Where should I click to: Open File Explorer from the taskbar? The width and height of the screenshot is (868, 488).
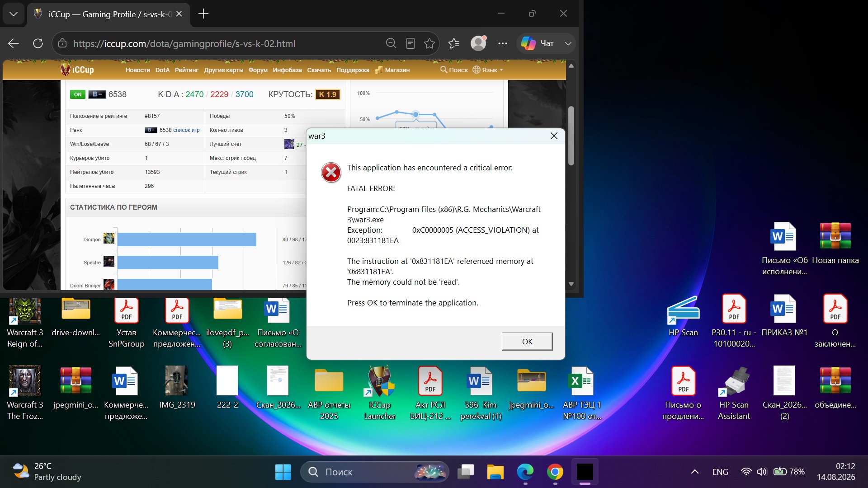(x=495, y=472)
